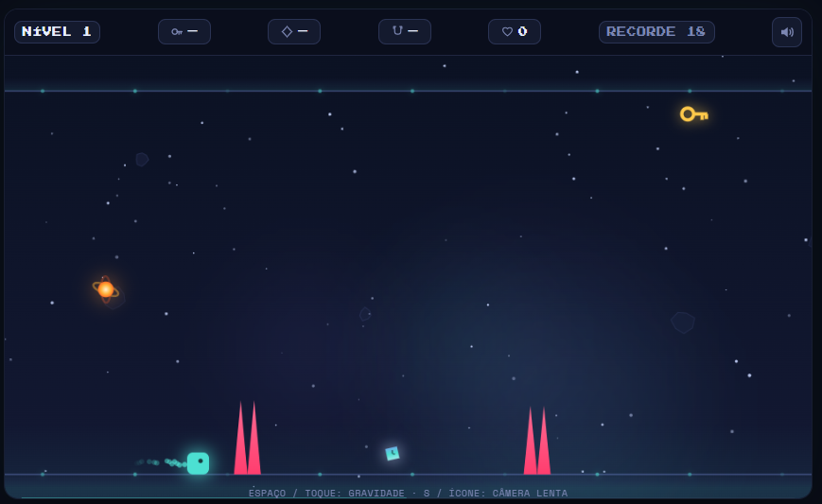Click the orange ringed planet orb
Viewport: 822px width, 504px height.
click(x=106, y=289)
